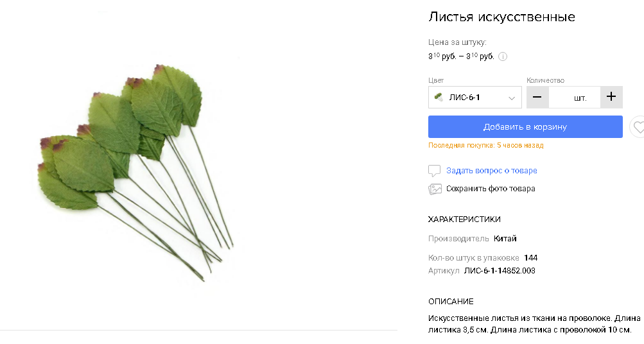
Task: Click the artificial leaves product photo
Action: 135,173
